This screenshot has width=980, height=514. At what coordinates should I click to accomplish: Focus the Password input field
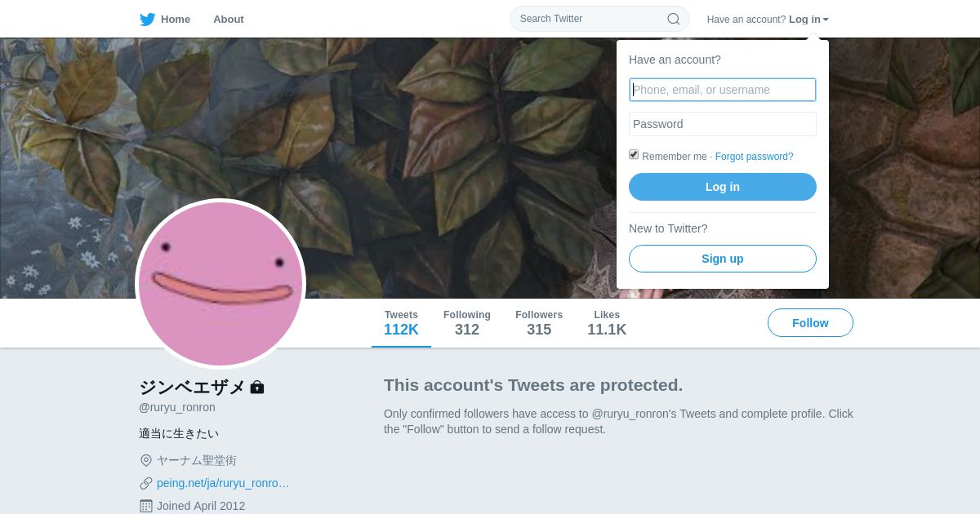(x=723, y=124)
